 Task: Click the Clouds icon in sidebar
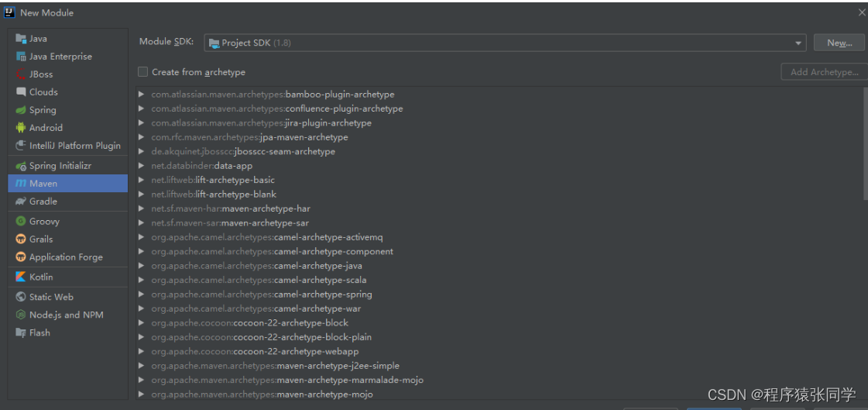pyautogui.click(x=21, y=92)
